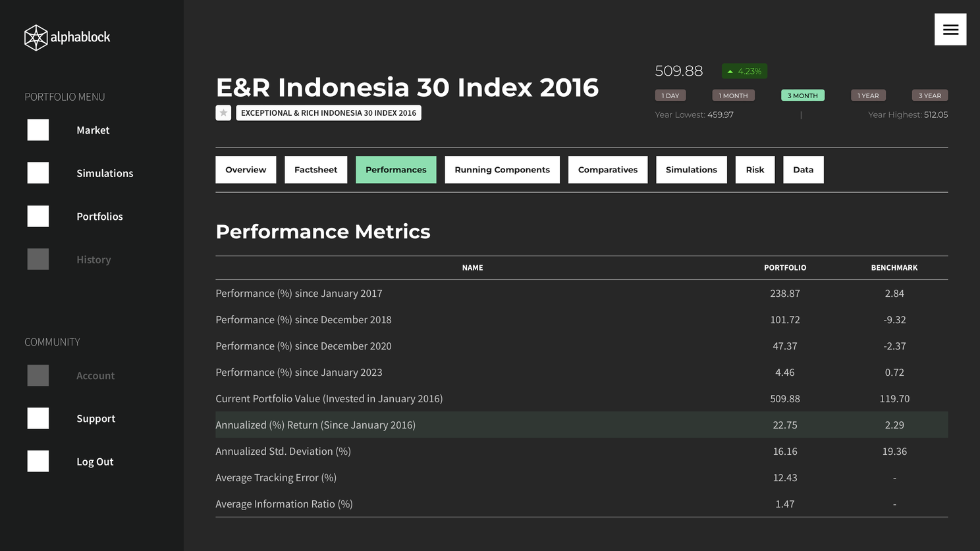The width and height of the screenshot is (980, 551).
Task: Click the alphablock logo
Action: (67, 38)
